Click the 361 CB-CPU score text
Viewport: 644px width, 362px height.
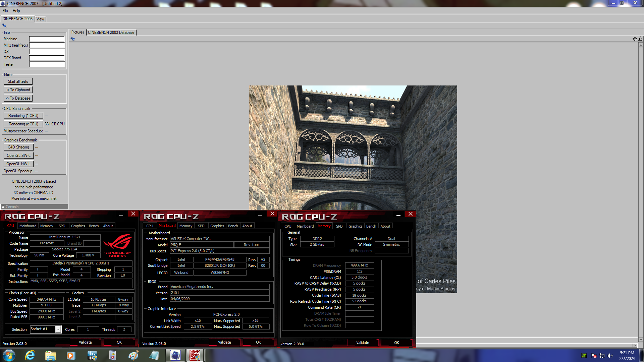click(55, 124)
